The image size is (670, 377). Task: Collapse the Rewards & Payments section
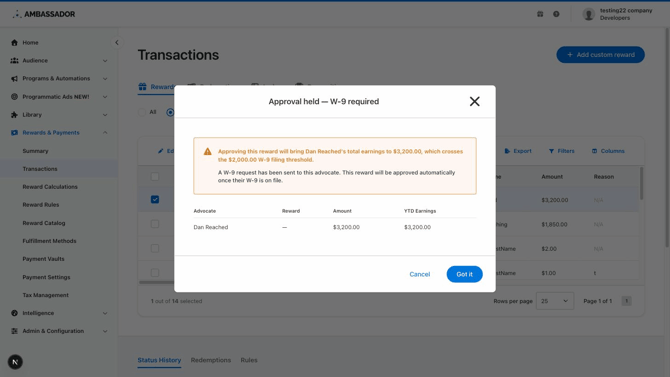105,133
